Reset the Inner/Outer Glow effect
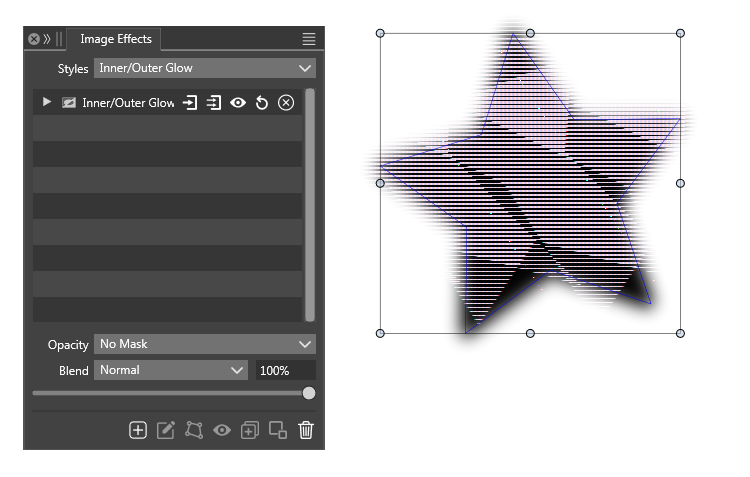 [x=262, y=103]
